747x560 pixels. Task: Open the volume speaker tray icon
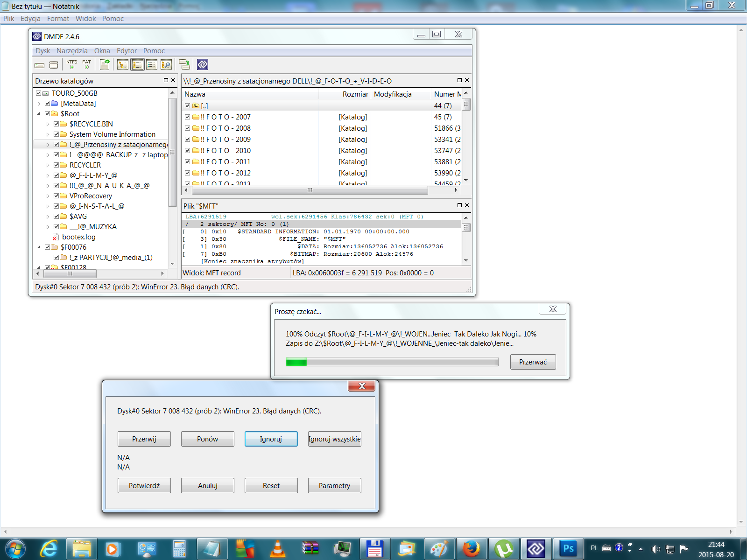[655, 549]
